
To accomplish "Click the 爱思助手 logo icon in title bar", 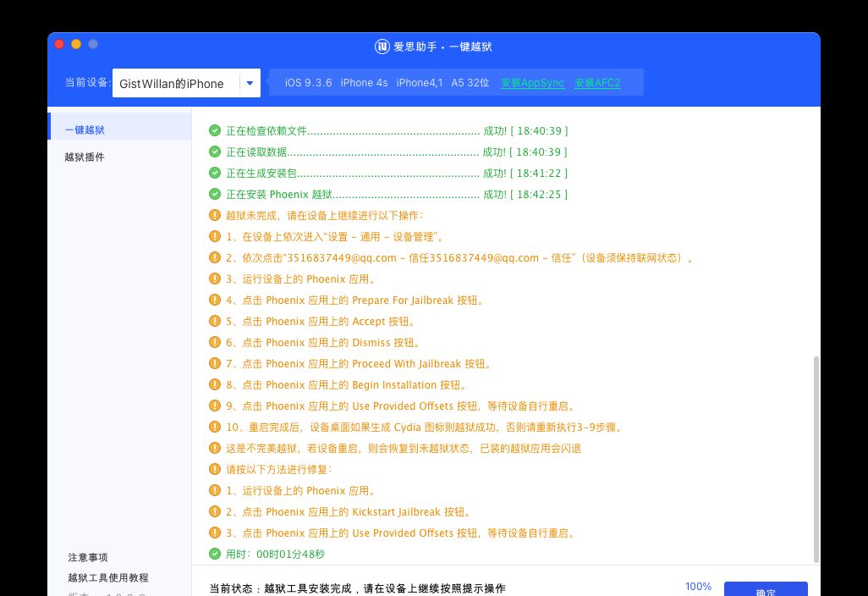I will [x=382, y=47].
